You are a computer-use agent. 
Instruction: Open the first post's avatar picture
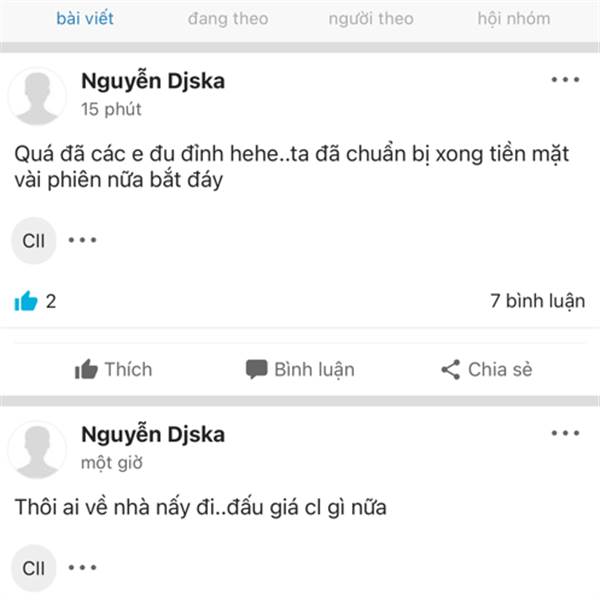(x=37, y=96)
